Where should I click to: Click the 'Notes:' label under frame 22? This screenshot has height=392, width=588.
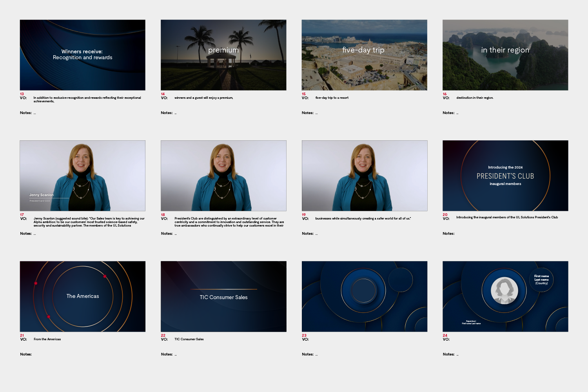pos(167,354)
